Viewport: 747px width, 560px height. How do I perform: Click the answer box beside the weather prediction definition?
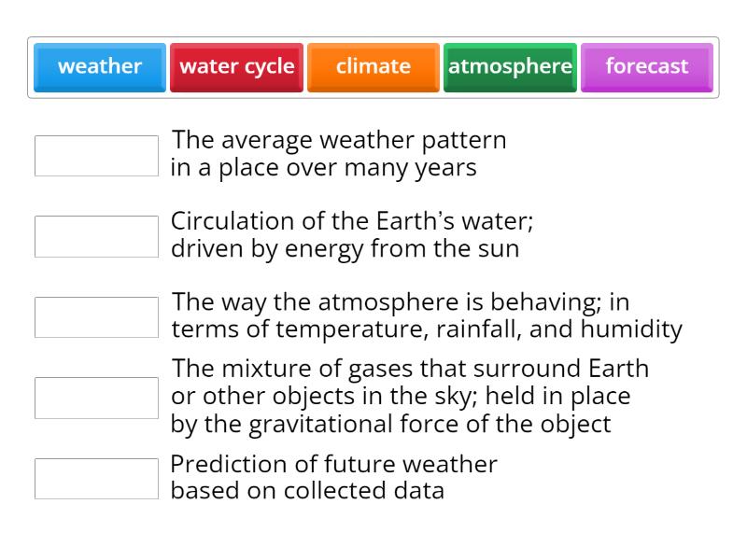[x=94, y=479]
